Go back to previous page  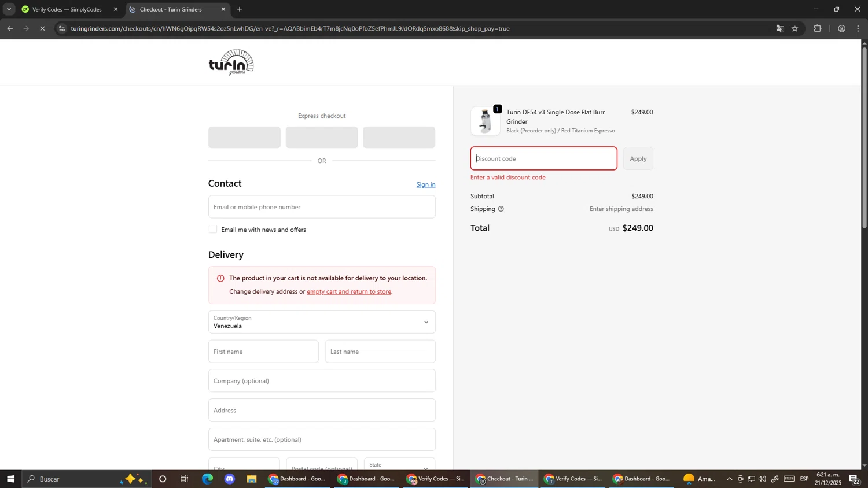point(10,28)
